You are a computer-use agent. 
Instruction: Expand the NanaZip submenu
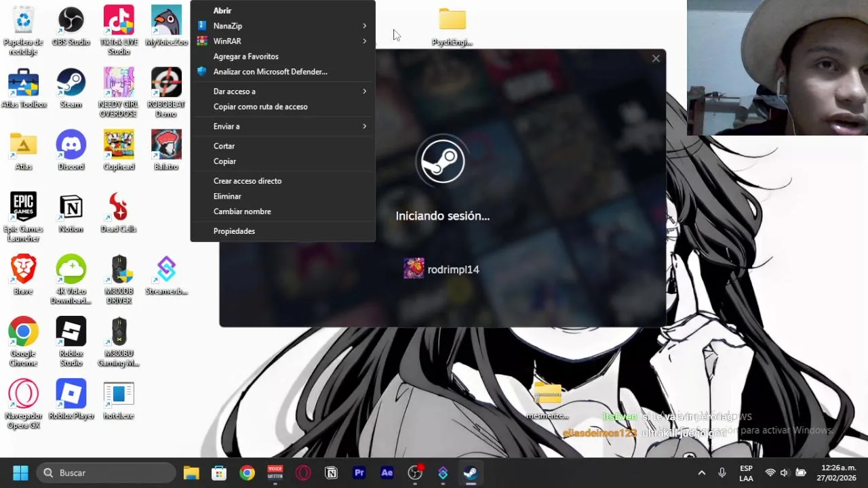[x=283, y=26]
